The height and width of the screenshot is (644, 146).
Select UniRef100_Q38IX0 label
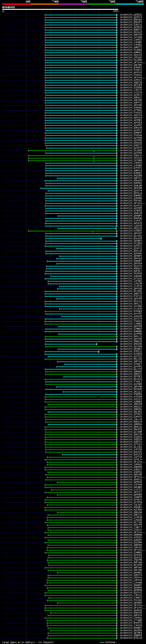click(131, 156)
